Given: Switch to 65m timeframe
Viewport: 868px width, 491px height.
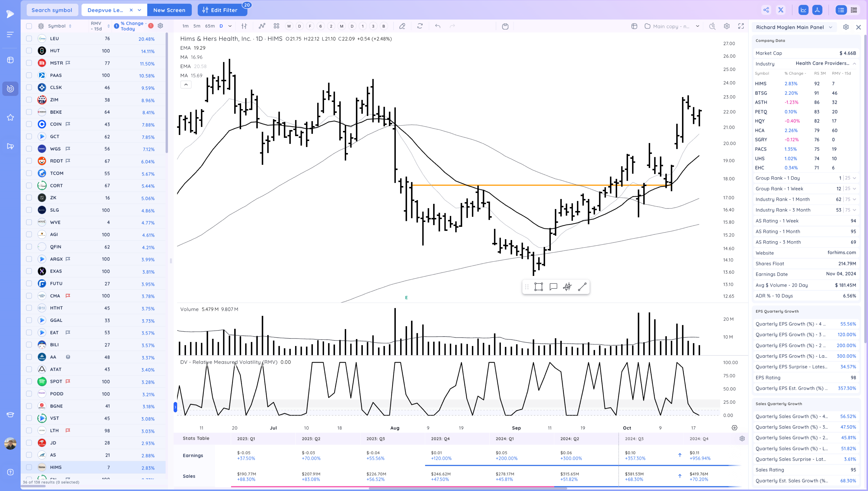Looking at the screenshot, I should 210,26.
